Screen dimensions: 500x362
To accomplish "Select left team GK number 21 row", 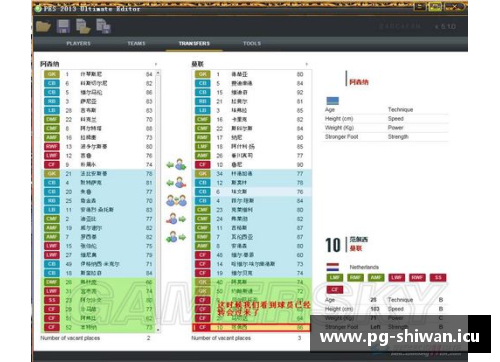I will [x=98, y=173].
